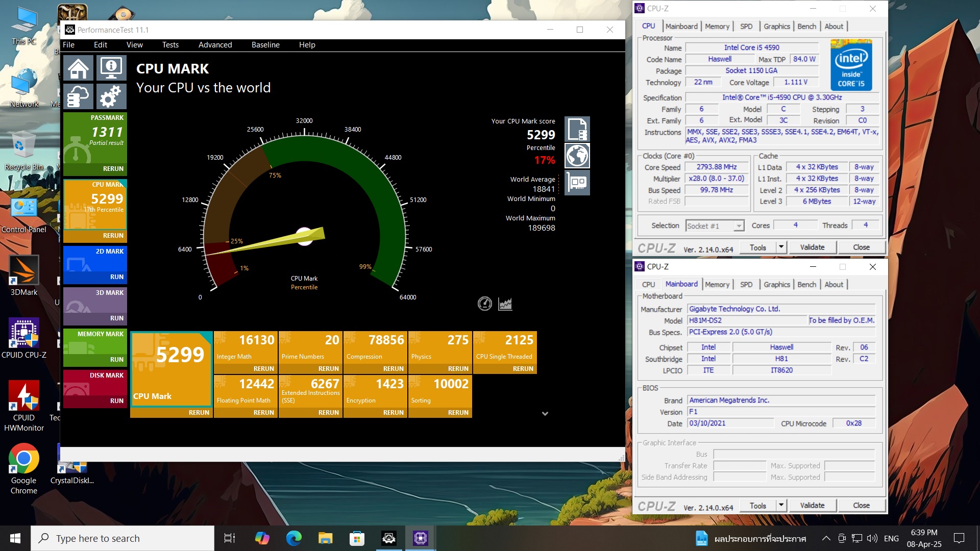
Task: Open the CPUID CPU-Z desktop shortcut
Action: click(23, 339)
